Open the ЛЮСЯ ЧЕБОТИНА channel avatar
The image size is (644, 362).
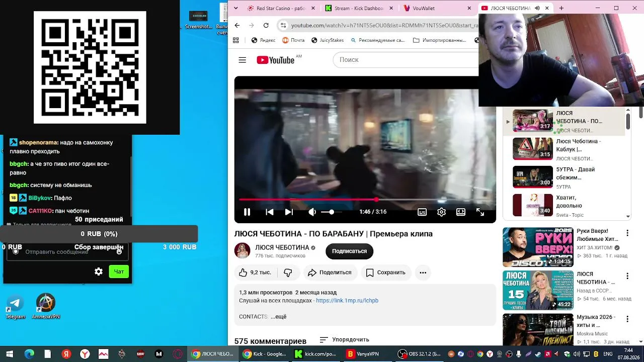point(243,251)
